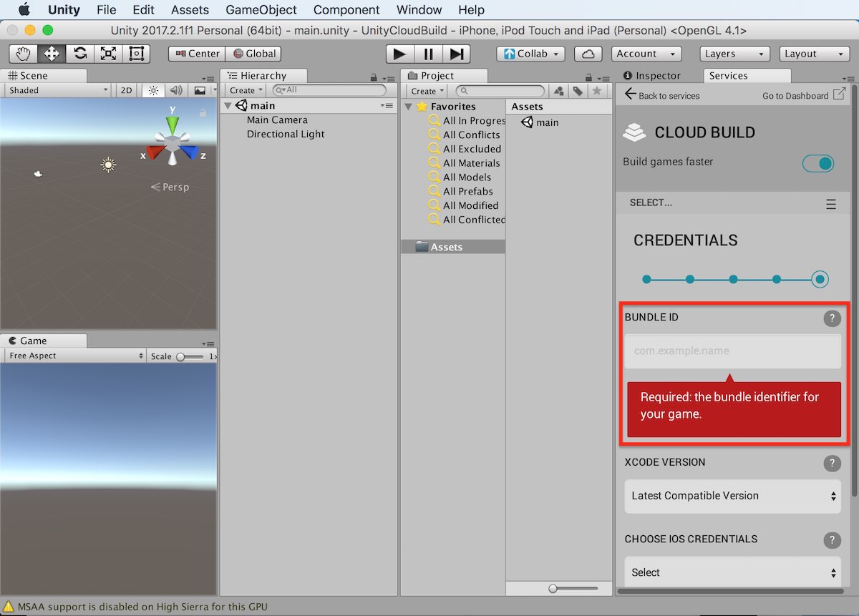
Task: Click the lock above the Scene gizmo
Action: [203, 112]
